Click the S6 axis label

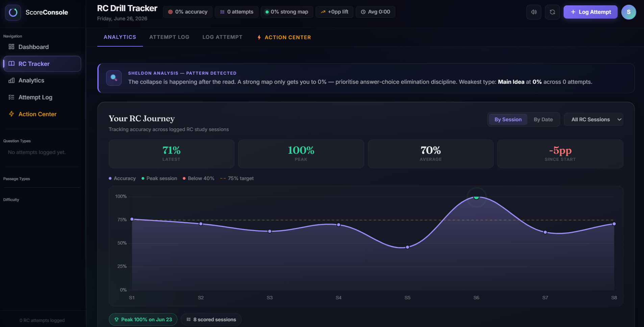[x=476, y=298]
